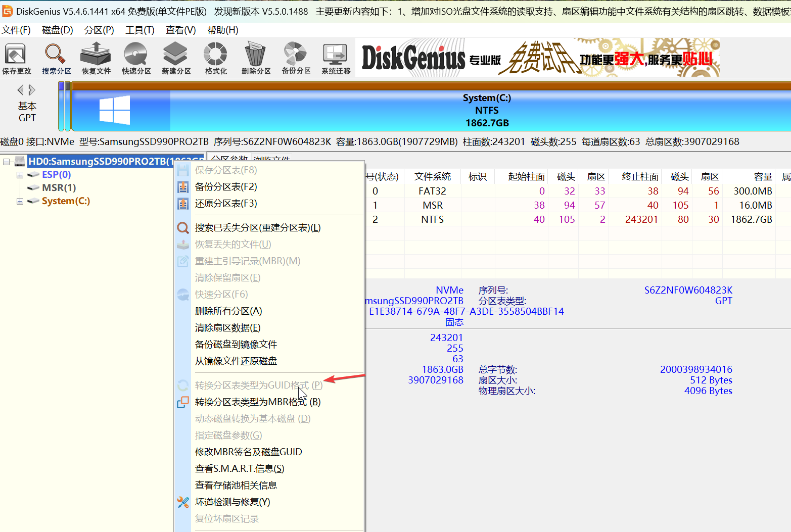Image resolution: width=791 pixels, height=532 pixels.
Task: Select 删除所有分区(A) menu entry
Action: [x=269, y=311]
